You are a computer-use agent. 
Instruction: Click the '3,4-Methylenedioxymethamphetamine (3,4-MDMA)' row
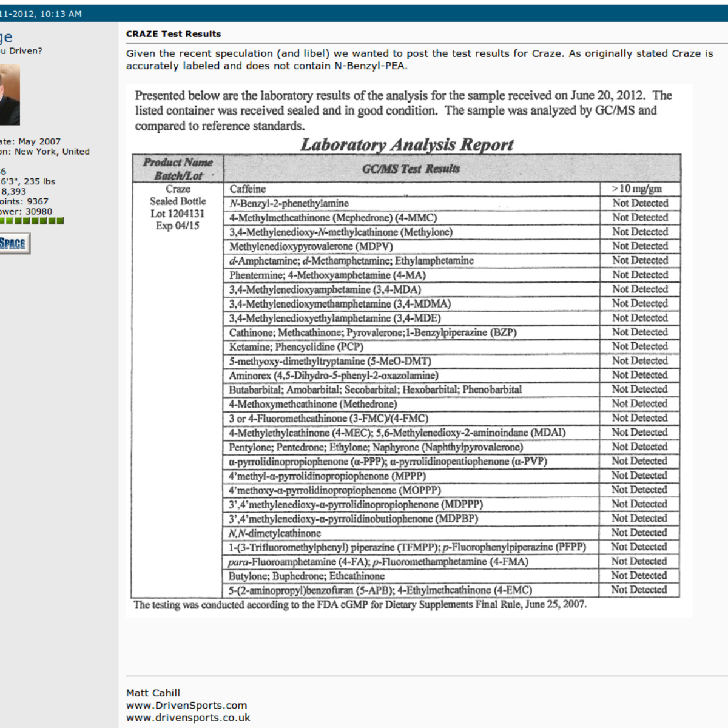pyautogui.click(x=412, y=304)
